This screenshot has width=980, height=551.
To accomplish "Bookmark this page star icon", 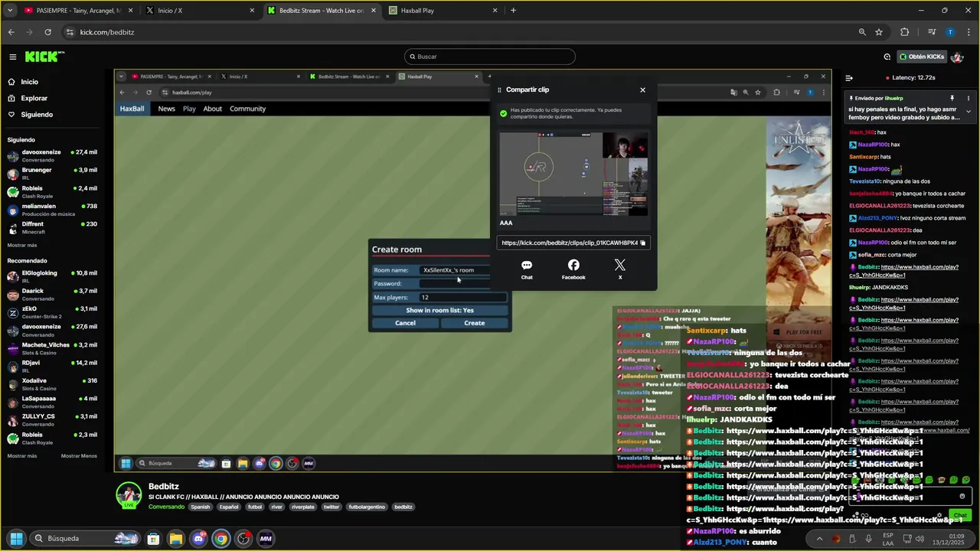I will [x=879, y=32].
